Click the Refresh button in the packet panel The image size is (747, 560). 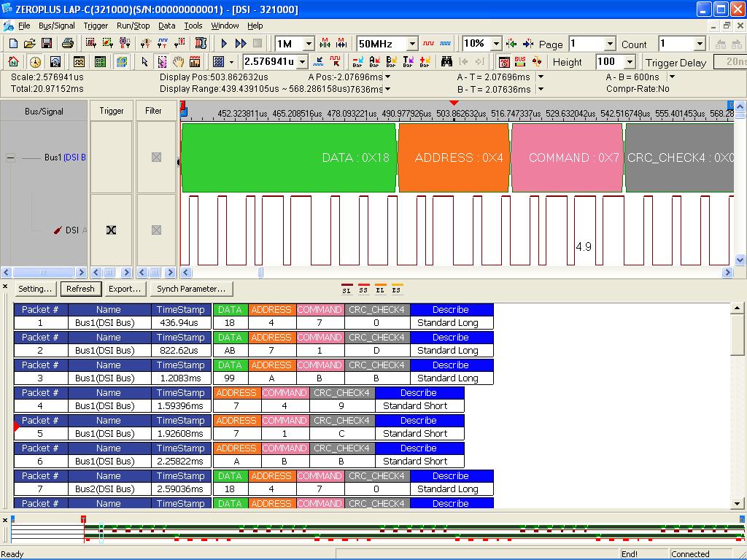pyautogui.click(x=80, y=289)
